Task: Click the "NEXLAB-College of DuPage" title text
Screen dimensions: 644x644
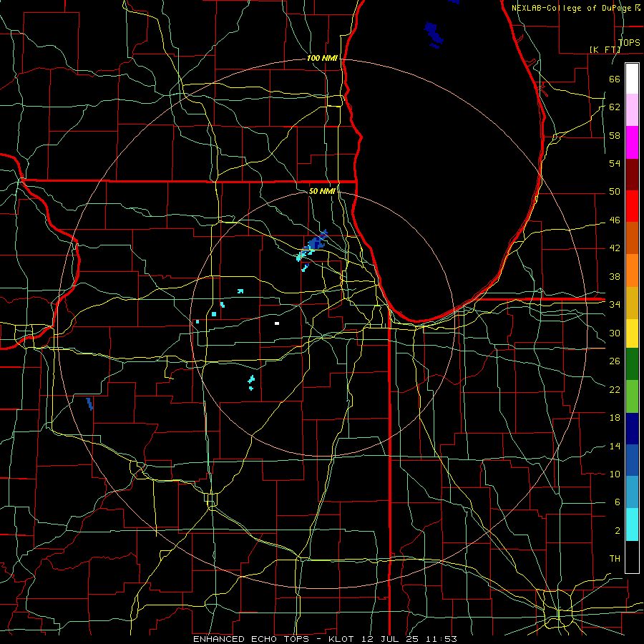Action: (x=571, y=8)
